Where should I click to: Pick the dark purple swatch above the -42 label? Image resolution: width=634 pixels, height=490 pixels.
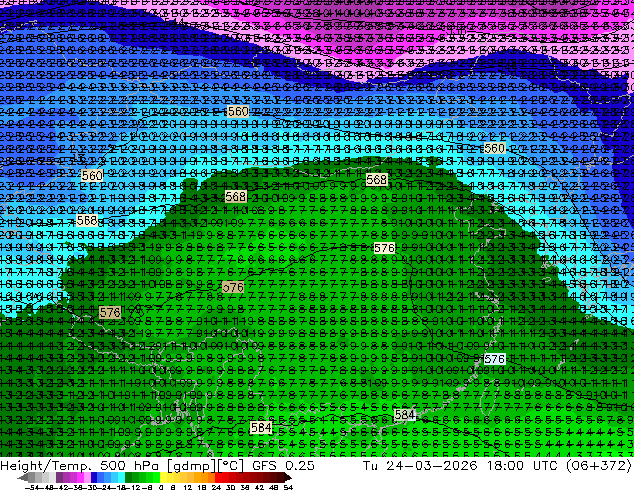[x=59, y=478]
